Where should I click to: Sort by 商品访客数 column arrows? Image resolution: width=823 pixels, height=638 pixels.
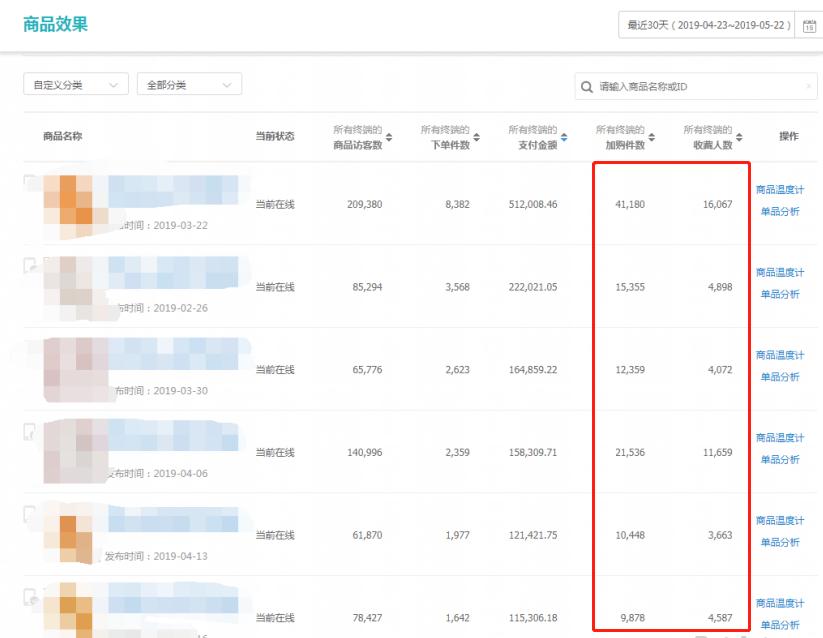[x=389, y=137]
